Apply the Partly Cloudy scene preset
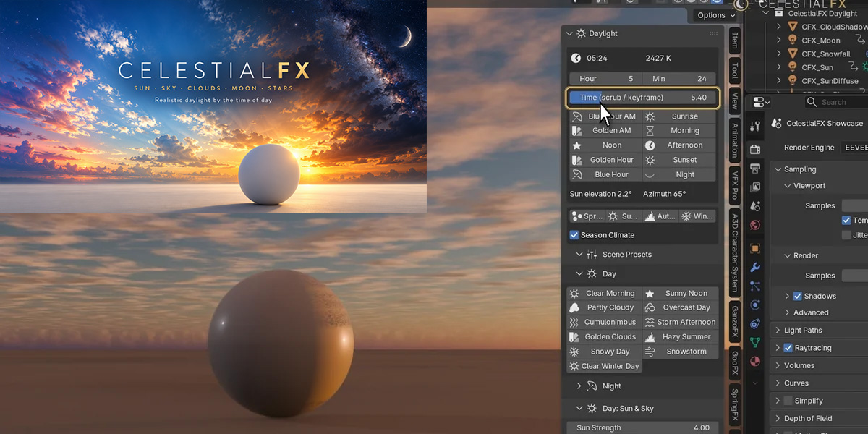Screen dimensions: 868x434 point(605,307)
